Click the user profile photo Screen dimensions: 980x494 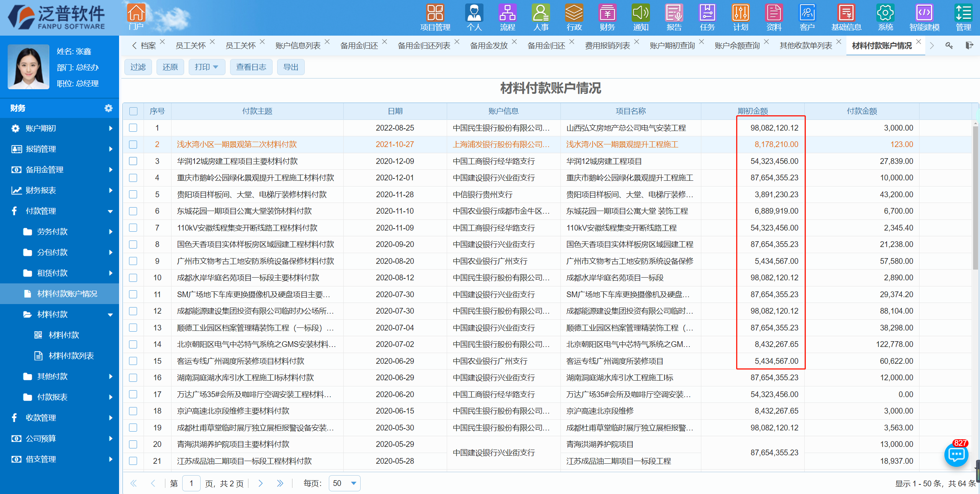coord(29,67)
